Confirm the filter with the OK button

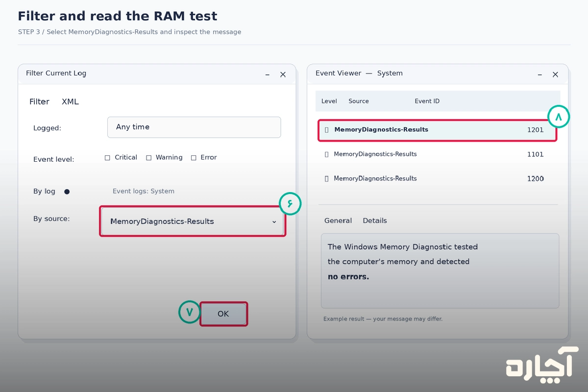[223, 314]
